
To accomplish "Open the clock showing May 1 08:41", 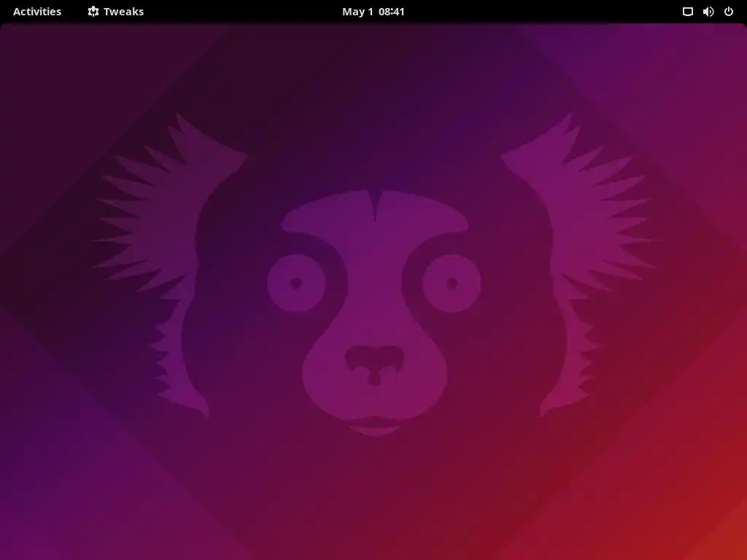I will coord(373,12).
